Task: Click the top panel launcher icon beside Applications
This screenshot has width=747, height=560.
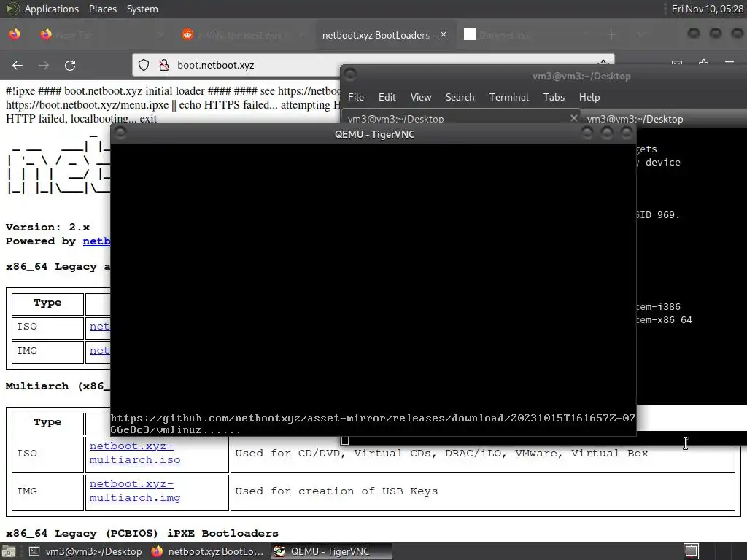Action: (x=12, y=9)
